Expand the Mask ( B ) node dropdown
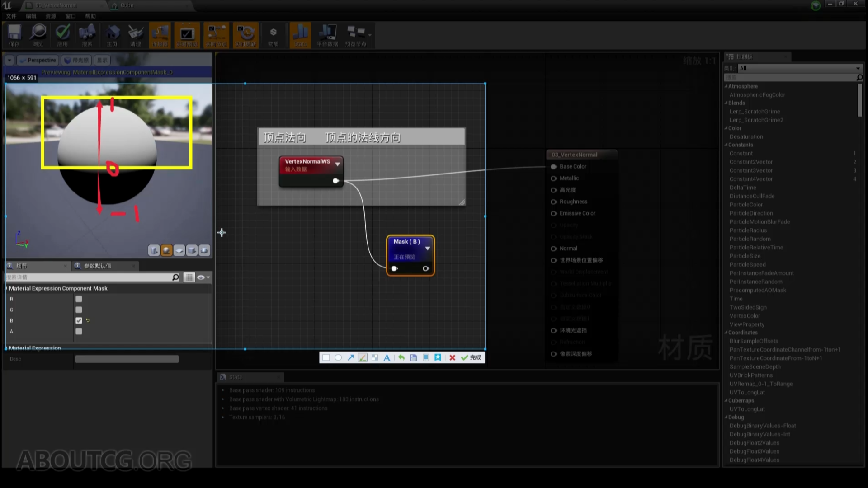This screenshot has height=488, width=868. 427,248
